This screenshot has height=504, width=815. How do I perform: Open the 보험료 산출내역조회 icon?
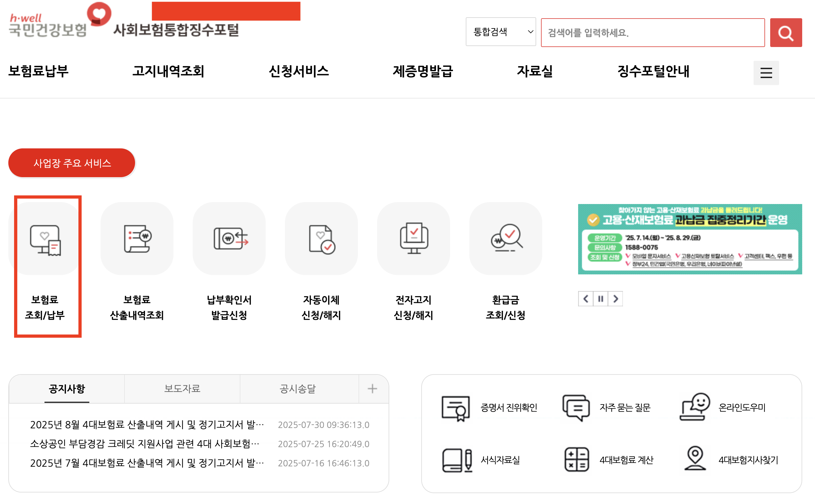pyautogui.click(x=137, y=239)
